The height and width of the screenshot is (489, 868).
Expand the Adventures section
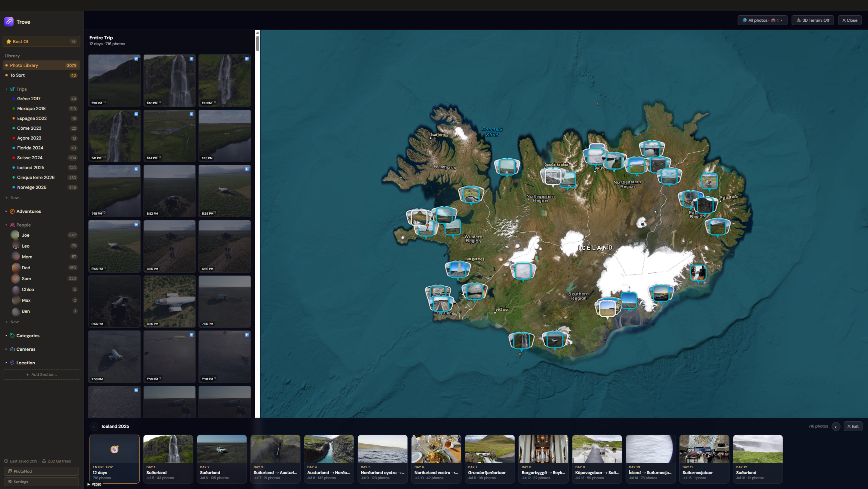[x=6, y=211]
